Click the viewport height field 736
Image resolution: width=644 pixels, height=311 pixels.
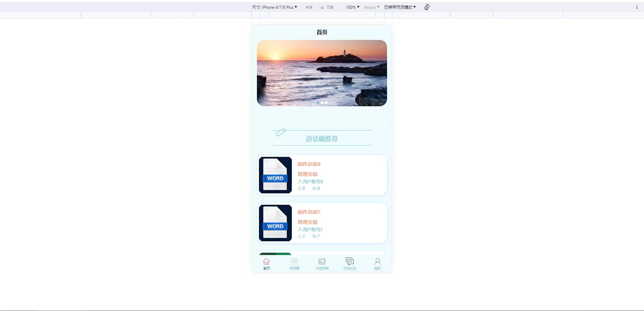330,7
